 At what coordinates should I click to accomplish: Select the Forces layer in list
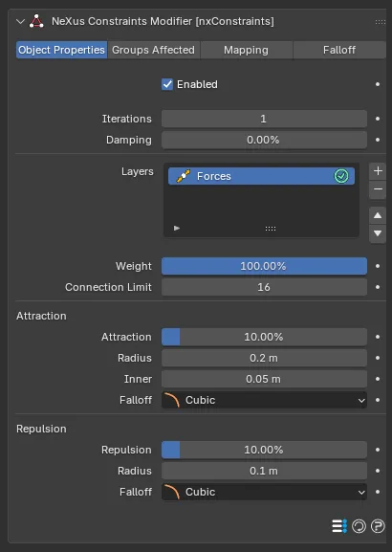pos(261,176)
